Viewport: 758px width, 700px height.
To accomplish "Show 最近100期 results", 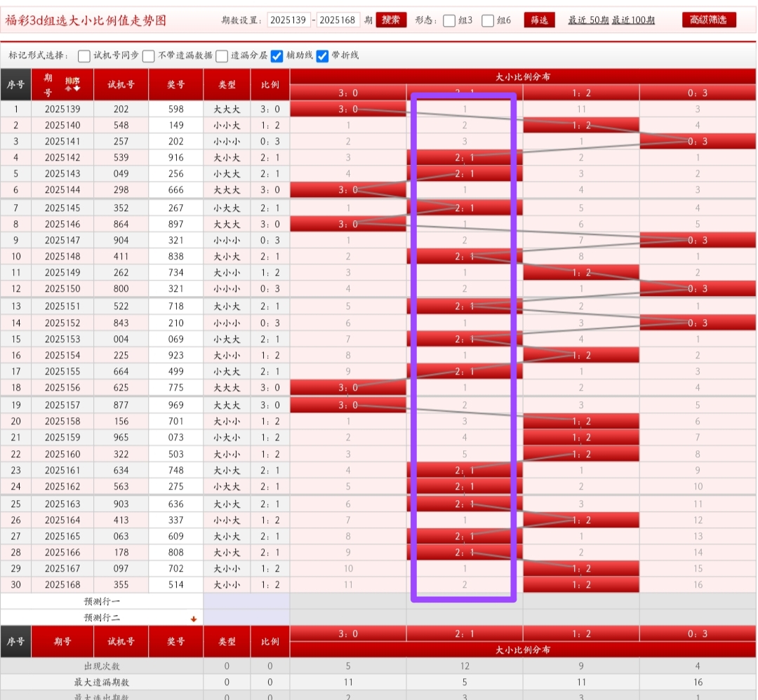I will (633, 20).
